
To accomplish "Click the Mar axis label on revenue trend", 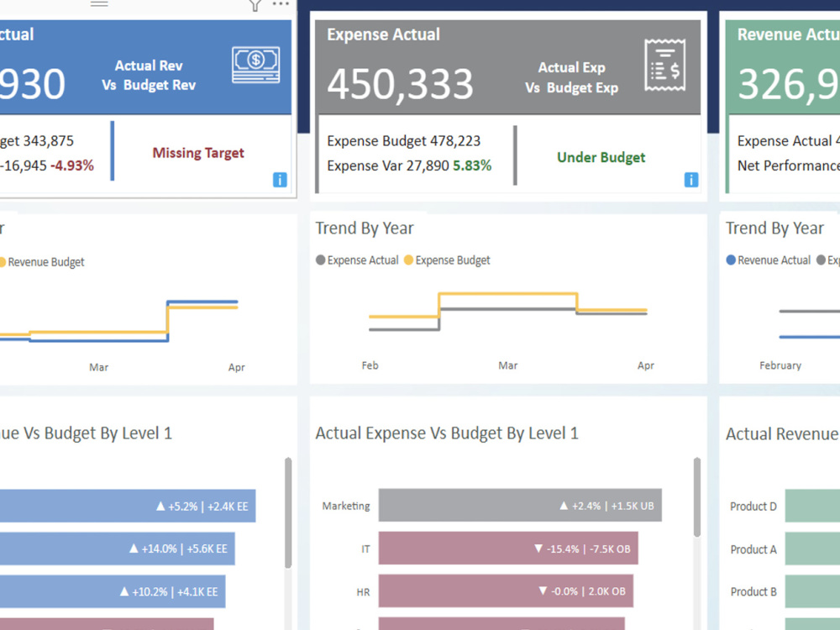I will (x=98, y=367).
